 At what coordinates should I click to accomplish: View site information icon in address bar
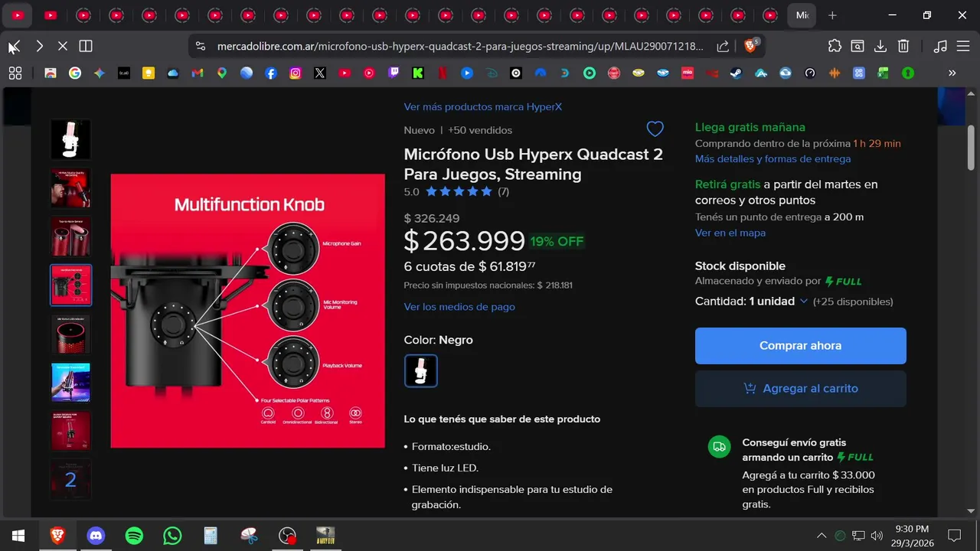201,46
